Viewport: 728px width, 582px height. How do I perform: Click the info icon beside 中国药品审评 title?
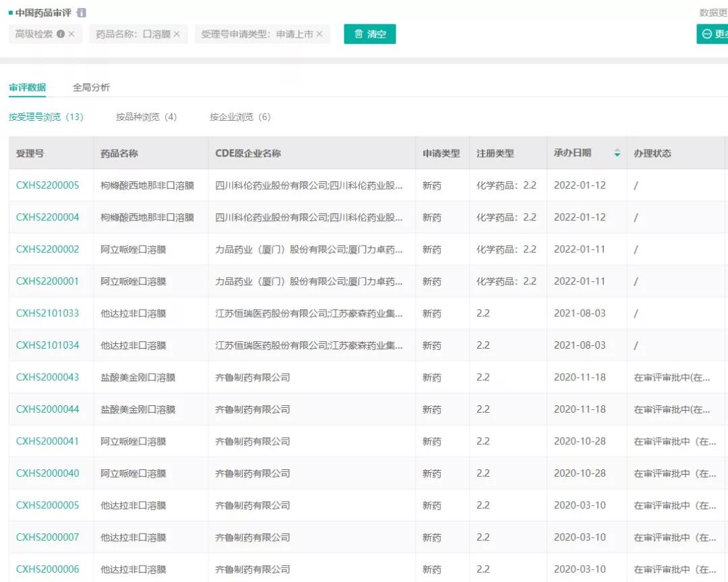click(82, 13)
